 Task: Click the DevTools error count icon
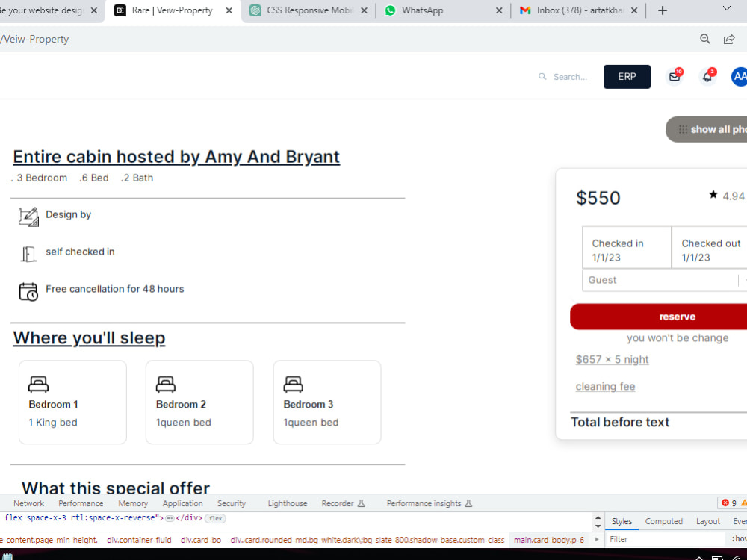point(725,503)
